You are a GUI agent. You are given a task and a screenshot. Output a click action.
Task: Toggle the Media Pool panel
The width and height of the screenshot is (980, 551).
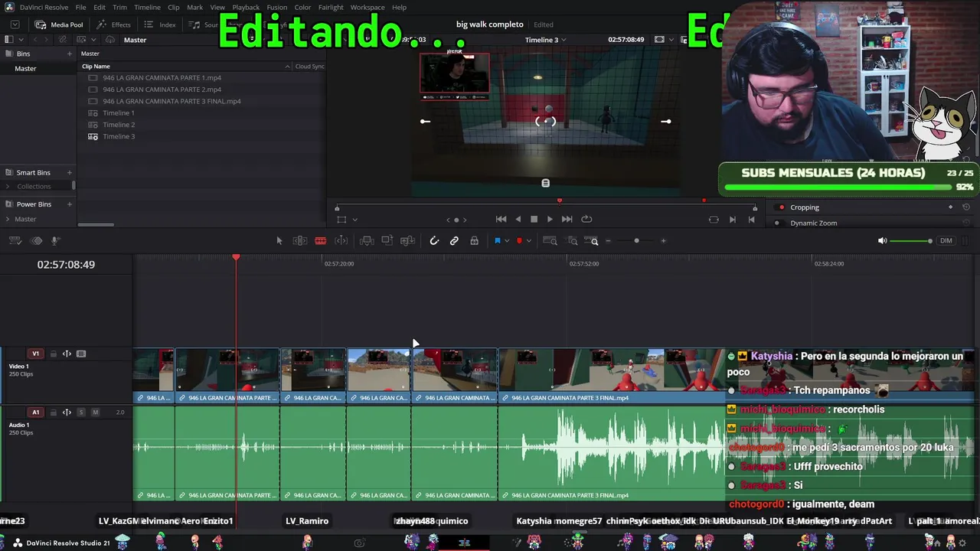click(59, 24)
